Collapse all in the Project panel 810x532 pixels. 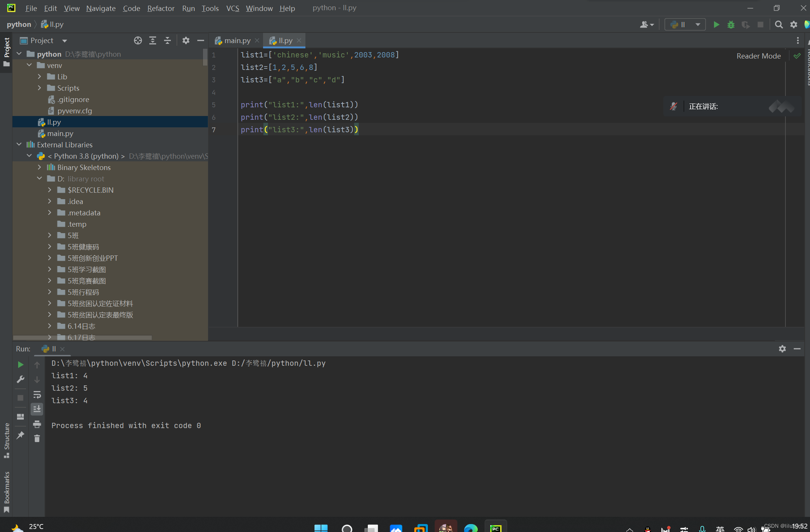[x=167, y=40]
